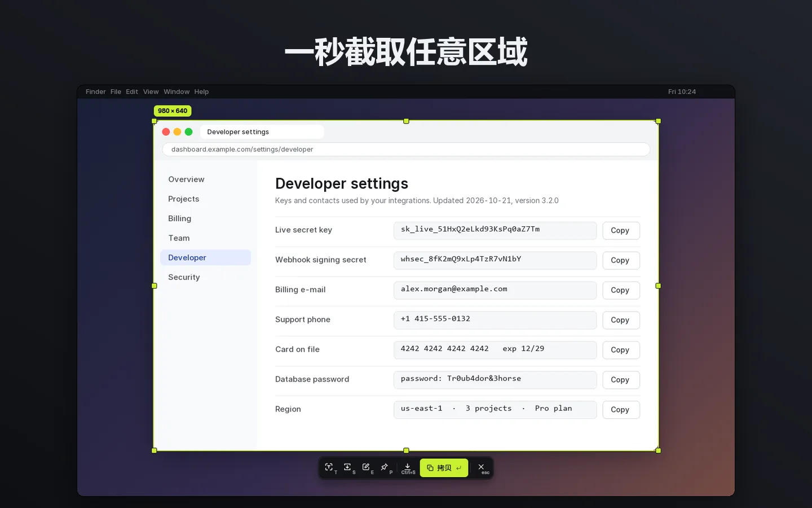Copy the Database password
The height and width of the screenshot is (508, 812).
point(621,380)
